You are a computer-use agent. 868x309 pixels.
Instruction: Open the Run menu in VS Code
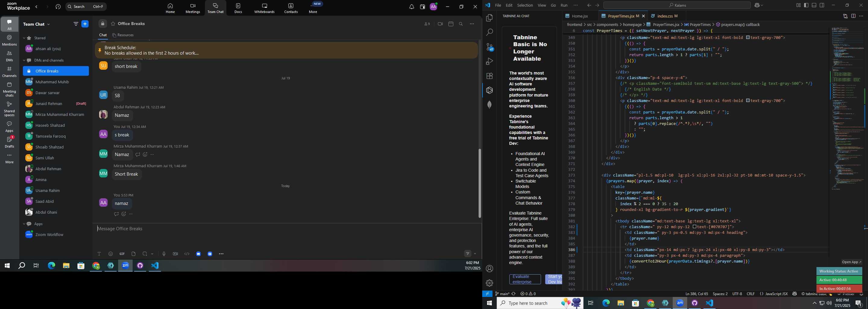pyautogui.click(x=564, y=5)
